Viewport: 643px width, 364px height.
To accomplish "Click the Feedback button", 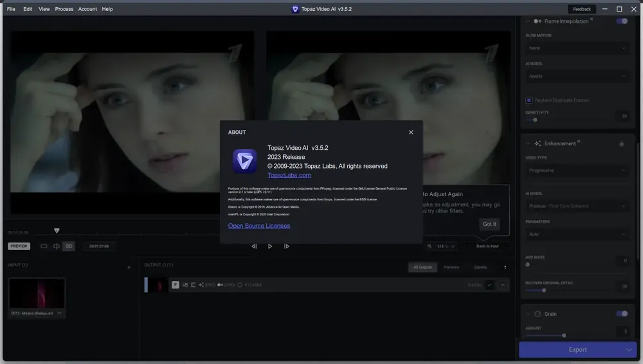I will [581, 9].
